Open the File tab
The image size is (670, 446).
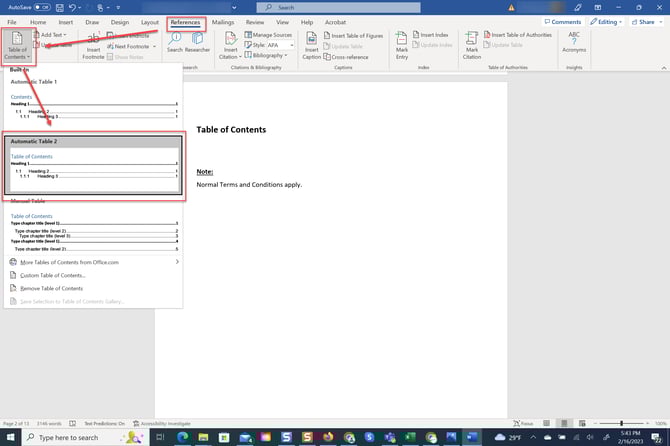(12, 22)
